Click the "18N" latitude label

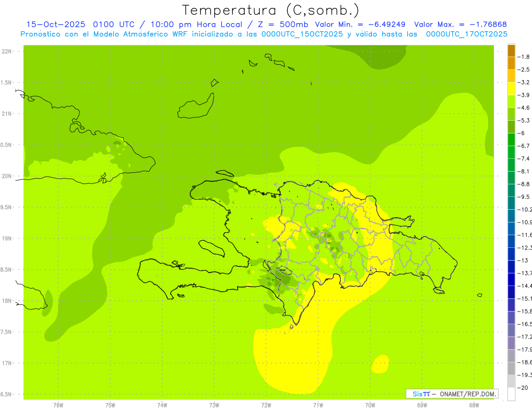(7, 301)
